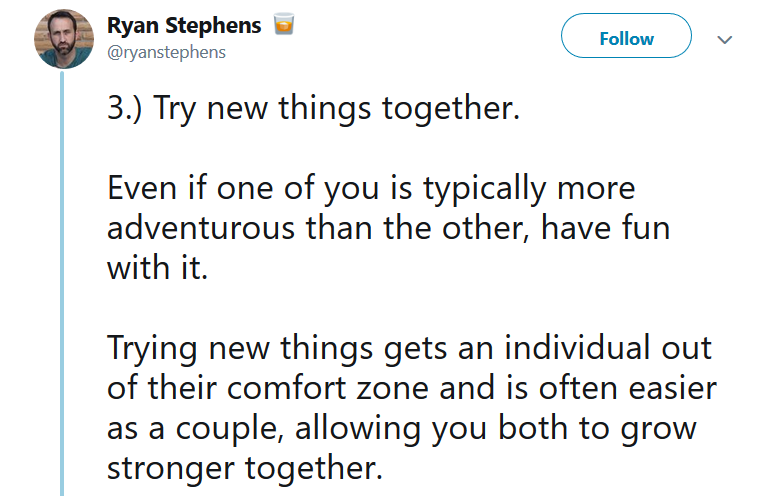Click the phrase 'with it.' in the tweet
Screen dimensions: 776x496
[x=157, y=268]
